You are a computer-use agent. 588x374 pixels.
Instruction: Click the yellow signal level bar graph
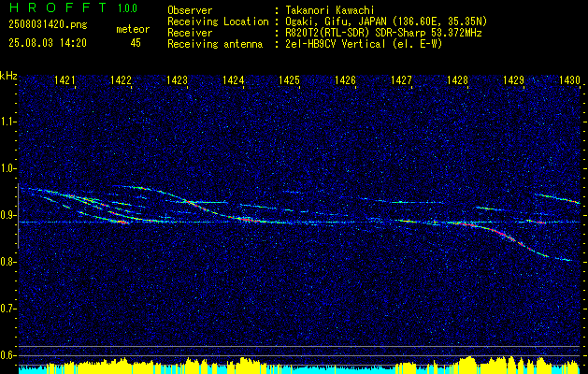tap(300, 366)
